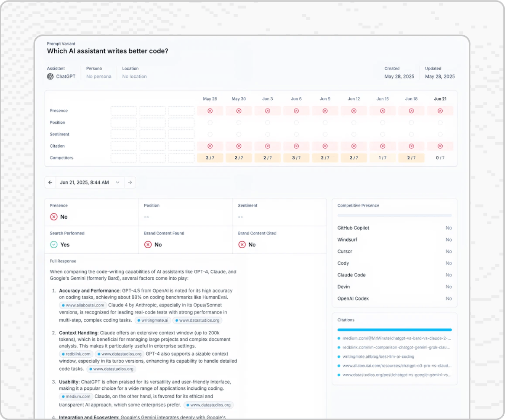Open the www.datastudios.org/post citation link
Screen dimensions: 505x420
(395, 375)
